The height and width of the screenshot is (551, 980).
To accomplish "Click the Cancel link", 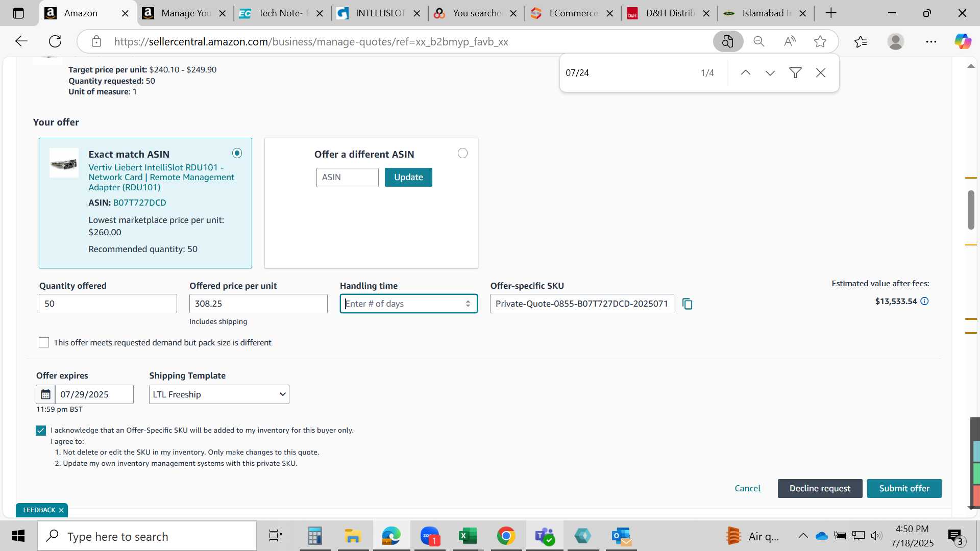I will click(748, 488).
